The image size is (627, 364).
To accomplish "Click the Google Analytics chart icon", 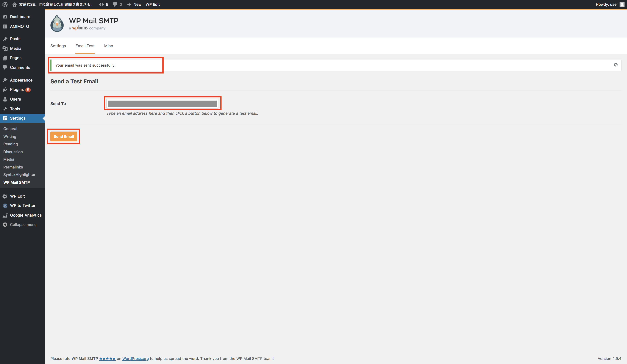I will pyautogui.click(x=5, y=215).
